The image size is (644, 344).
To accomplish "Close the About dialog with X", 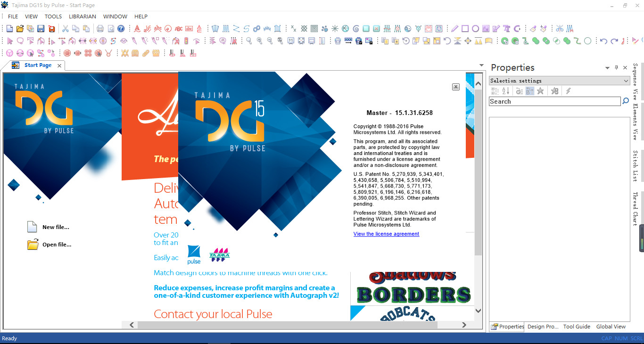I will pyautogui.click(x=456, y=87).
